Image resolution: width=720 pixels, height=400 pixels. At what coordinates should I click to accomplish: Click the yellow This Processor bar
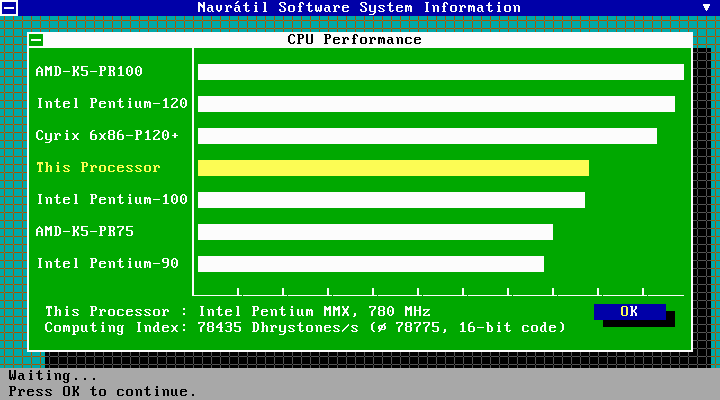click(393, 168)
